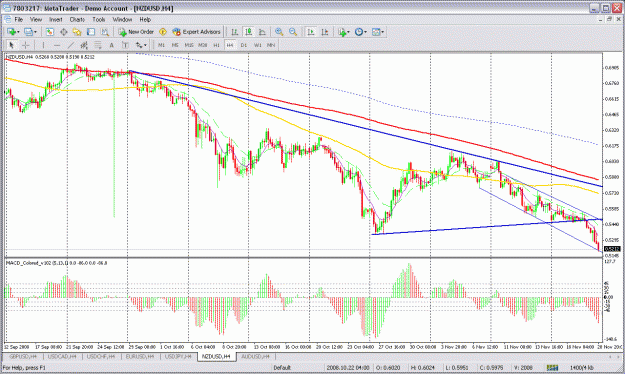The image size is (625, 374).
Task: Open the Tools menu
Action: [x=98, y=19]
